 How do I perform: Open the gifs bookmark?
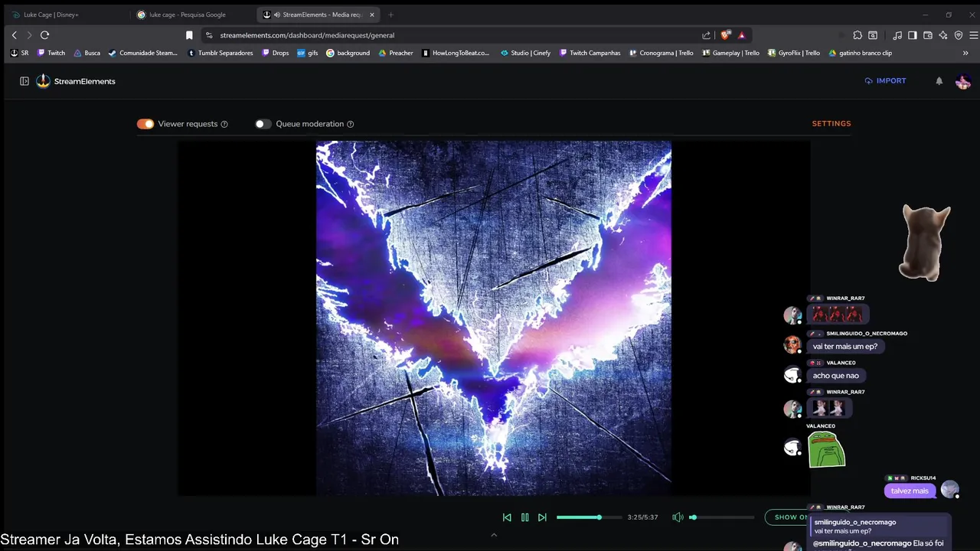click(307, 54)
